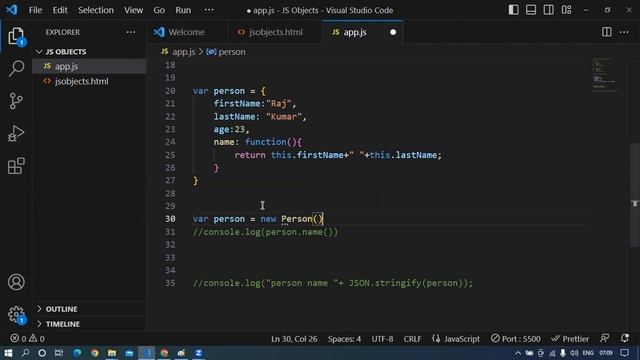The height and width of the screenshot is (360, 640).
Task: Open system tray volume icon
Action: (x=575, y=353)
